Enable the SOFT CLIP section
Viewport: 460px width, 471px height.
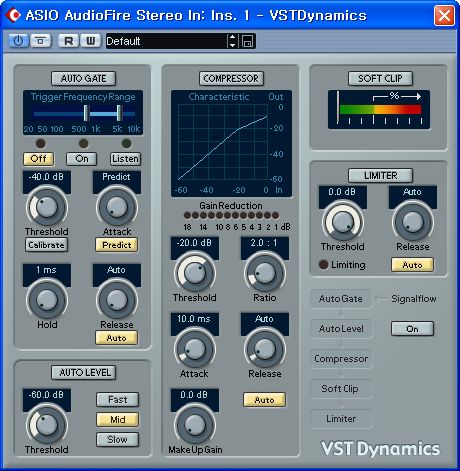380,79
